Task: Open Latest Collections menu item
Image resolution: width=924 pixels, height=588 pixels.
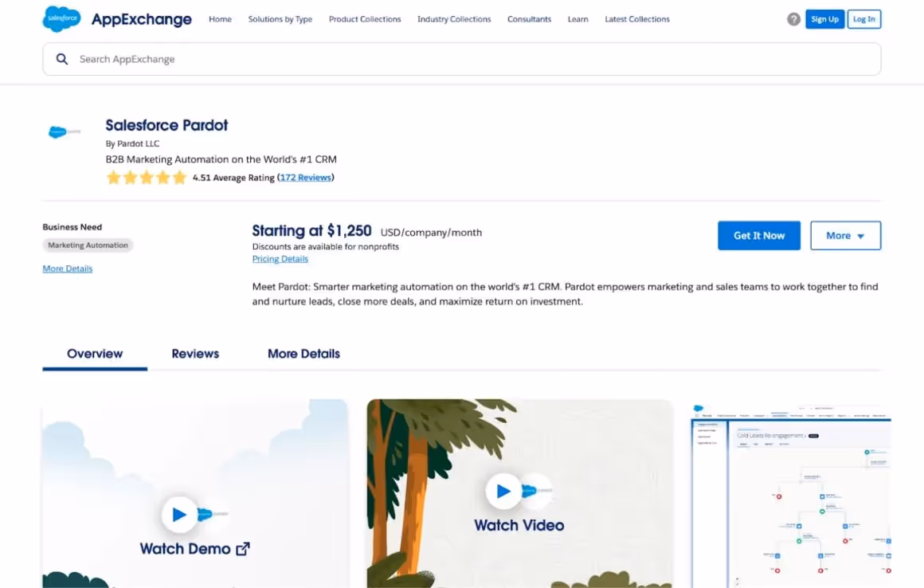Action: click(x=637, y=19)
